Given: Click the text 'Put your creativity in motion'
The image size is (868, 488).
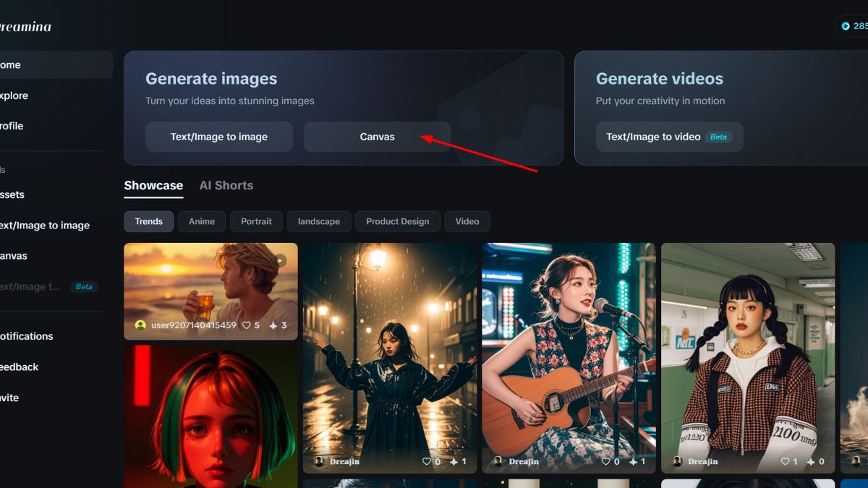Looking at the screenshot, I should pos(660,101).
